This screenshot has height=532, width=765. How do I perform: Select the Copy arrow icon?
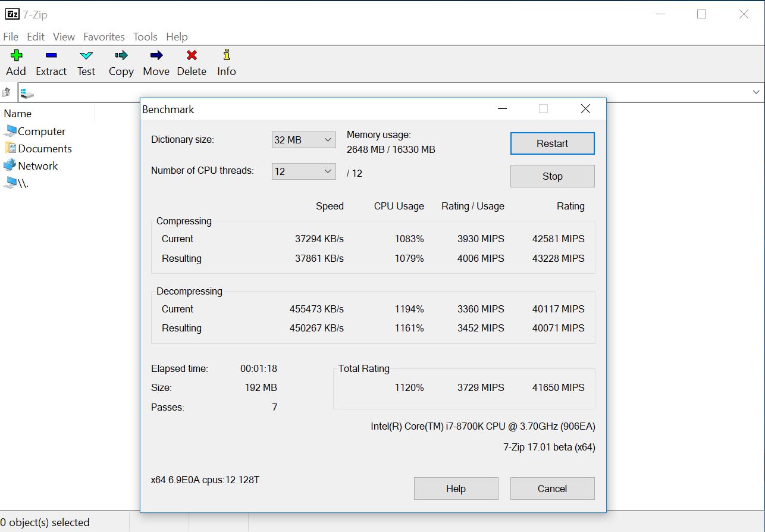point(121,55)
